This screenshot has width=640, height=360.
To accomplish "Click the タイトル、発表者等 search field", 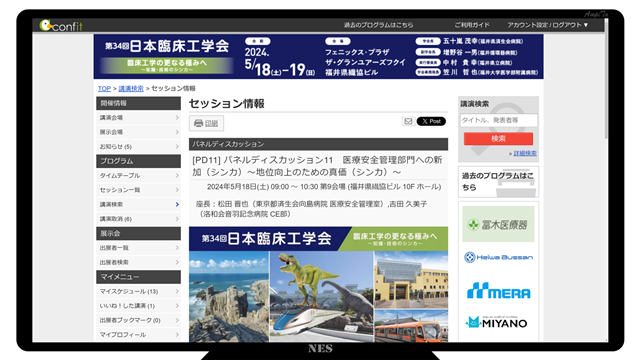I will tap(498, 120).
